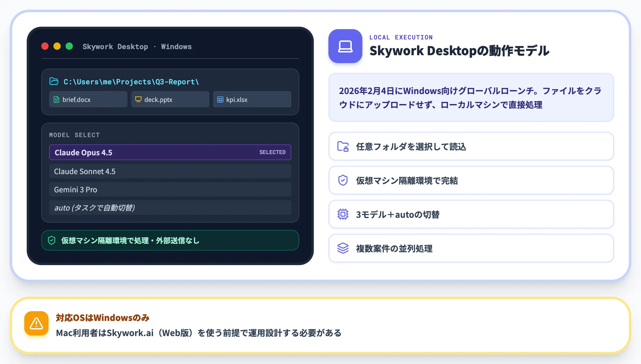Open the deck.pptx file chip
The image size is (641, 364).
[x=170, y=99]
